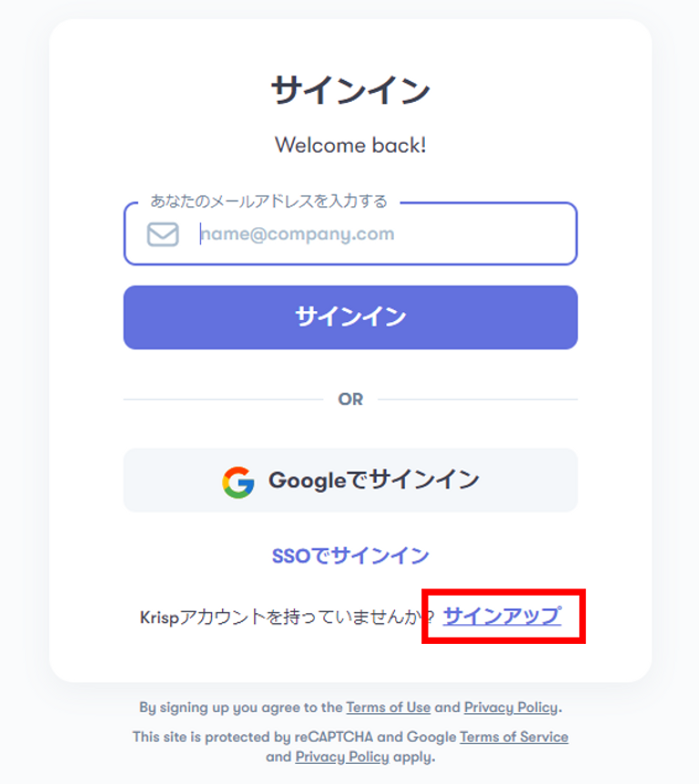Image resolution: width=699 pixels, height=784 pixels.
Task: Click the envelope icon in email field
Action: 163,234
